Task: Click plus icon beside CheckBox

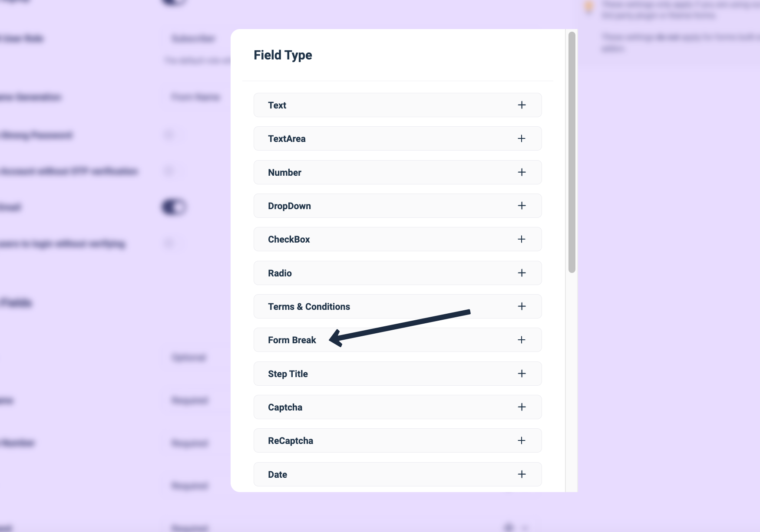Action: click(522, 239)
